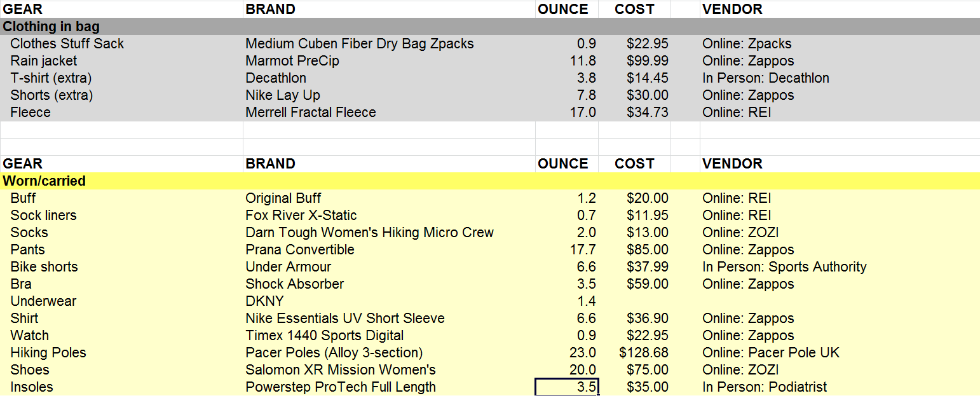Click the empty cost cell for Underwear
Image resolution: width=980 pixels, height=412 pixels.
[634, 301]
